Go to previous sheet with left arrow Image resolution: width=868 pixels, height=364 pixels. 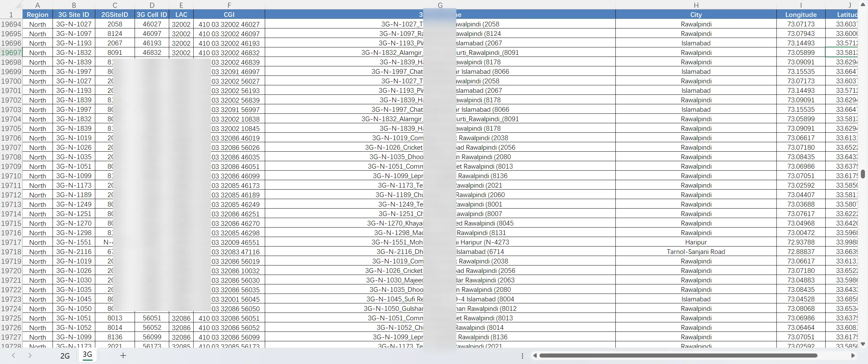point(14,356)
